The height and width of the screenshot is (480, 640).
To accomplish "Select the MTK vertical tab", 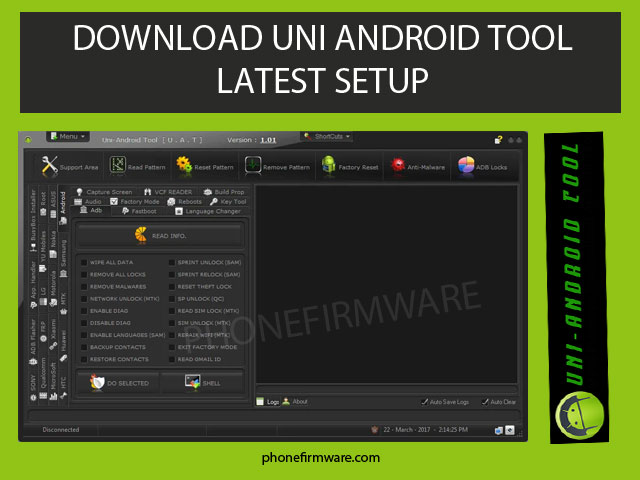I will point(63,303).
